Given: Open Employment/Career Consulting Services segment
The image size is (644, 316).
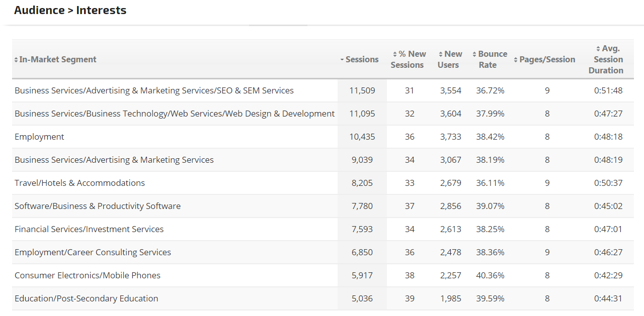Looking at the screenshot, I should tap(93, 252).
